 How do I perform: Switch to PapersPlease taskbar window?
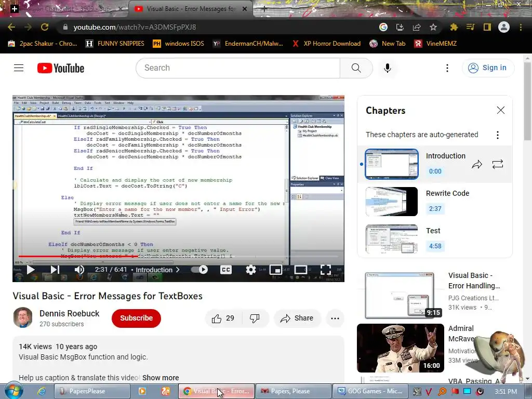pos(92,391)
